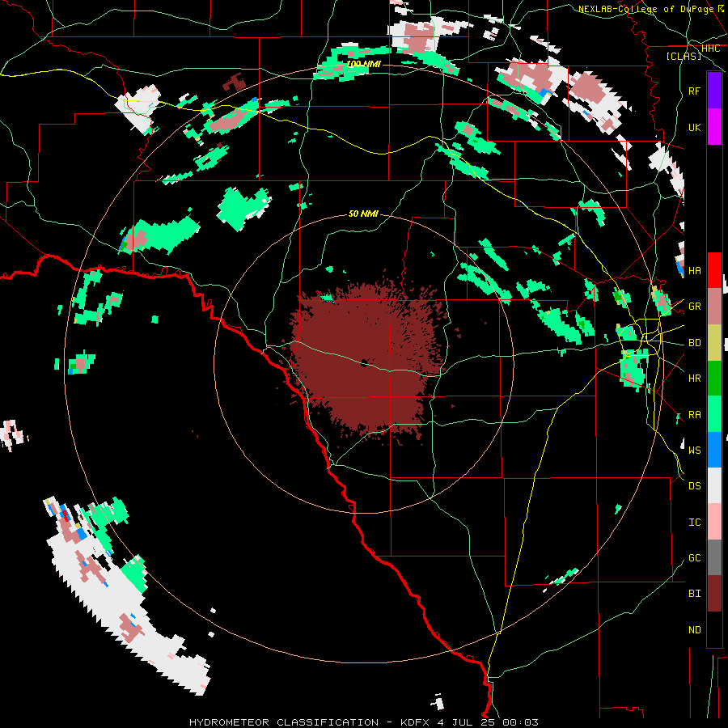Click the HR dark green legend swatch
This screenshot has width=728, height=728.
coord(714,378)
